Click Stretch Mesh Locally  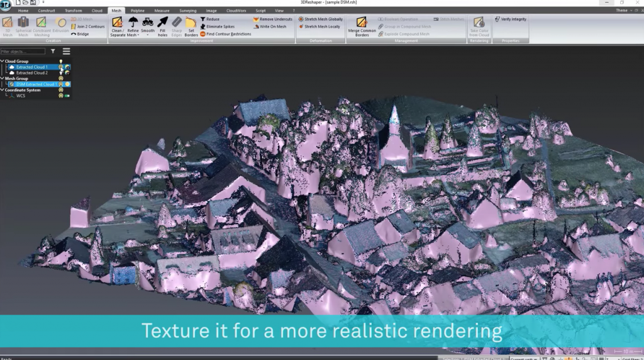[x=319, y=26]
